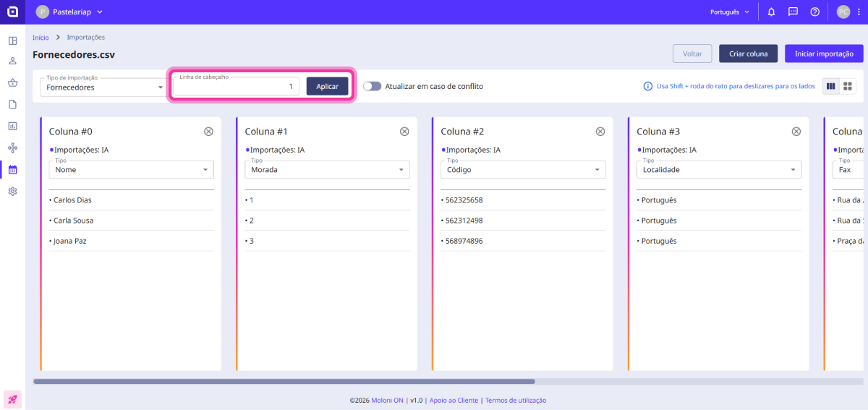Screen dimensions: 868x410
Task: Open the customers person icon in sidebar
Action: tap(12, 61)
